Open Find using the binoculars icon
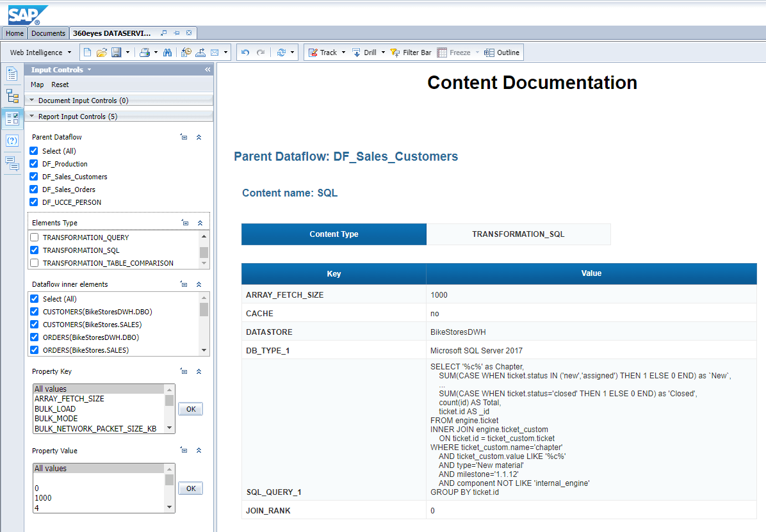 click(x=167, y=52)
